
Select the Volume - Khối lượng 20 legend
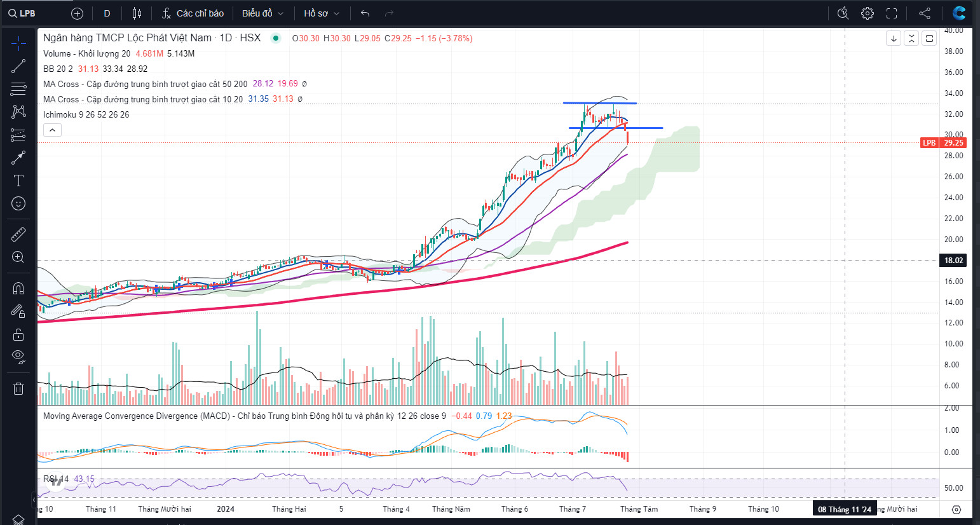pyautogui.click(x=86, y=54)
